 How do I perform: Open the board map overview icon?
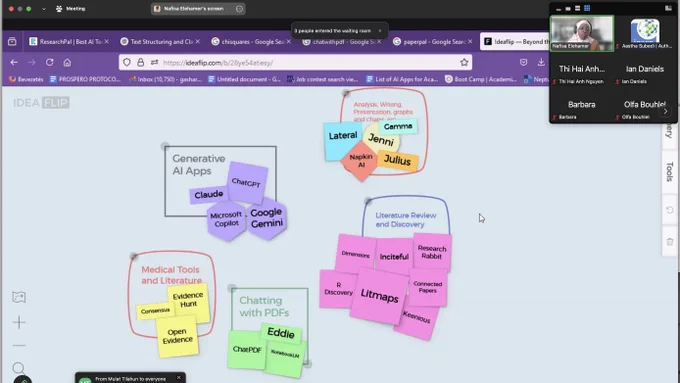19,297
